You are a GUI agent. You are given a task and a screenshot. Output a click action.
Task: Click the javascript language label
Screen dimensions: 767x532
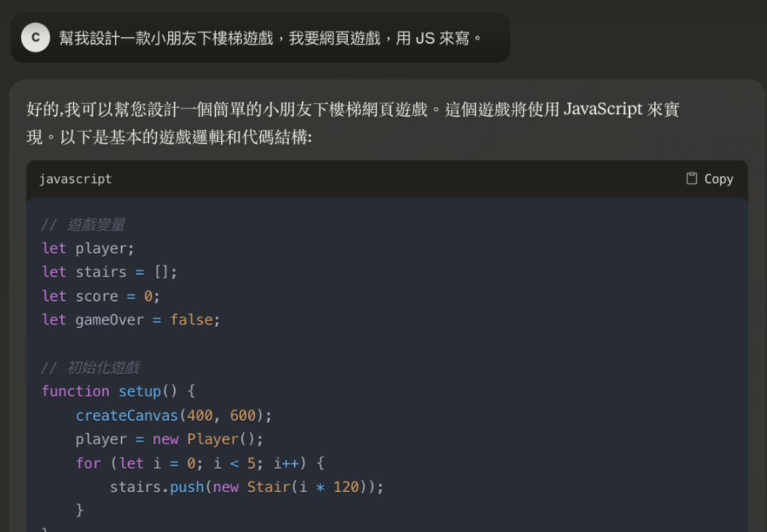[76, 179]
